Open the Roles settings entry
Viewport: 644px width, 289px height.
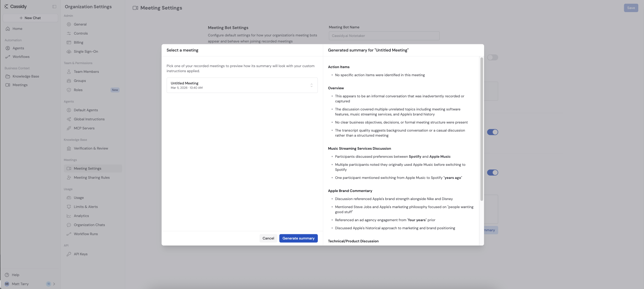[x=93, y=90]
